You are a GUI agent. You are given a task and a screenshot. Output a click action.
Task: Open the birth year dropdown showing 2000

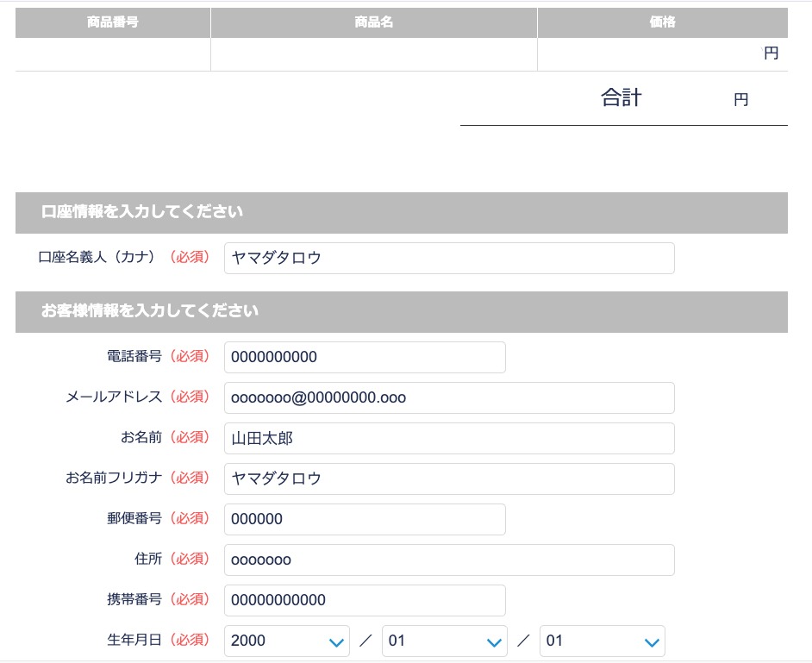[x=286, y=641]
